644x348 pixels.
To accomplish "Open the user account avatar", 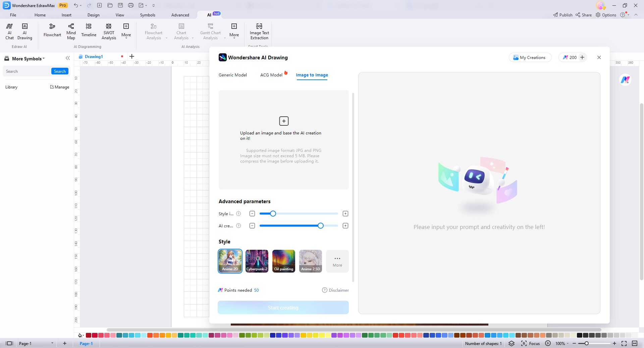I will click(600, 5).
